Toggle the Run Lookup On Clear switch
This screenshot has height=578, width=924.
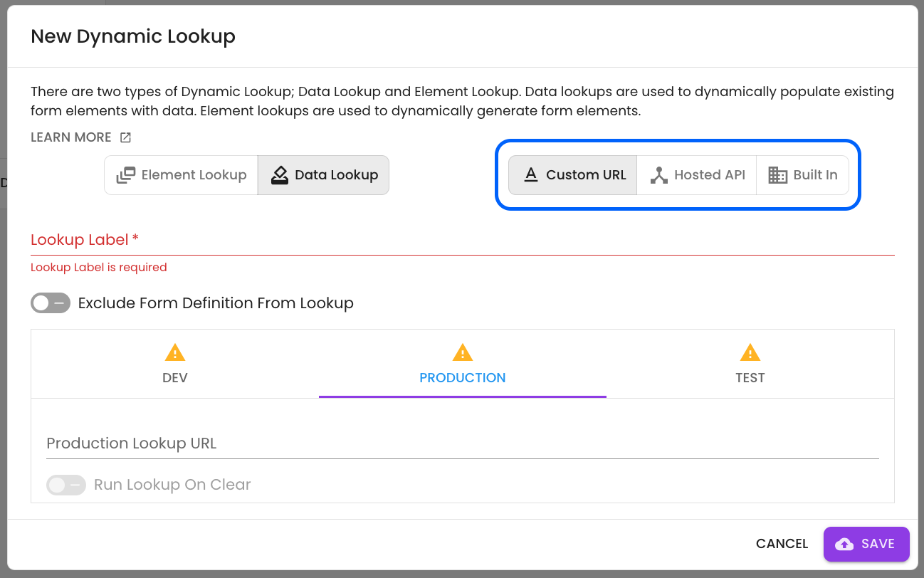[66, 485]
